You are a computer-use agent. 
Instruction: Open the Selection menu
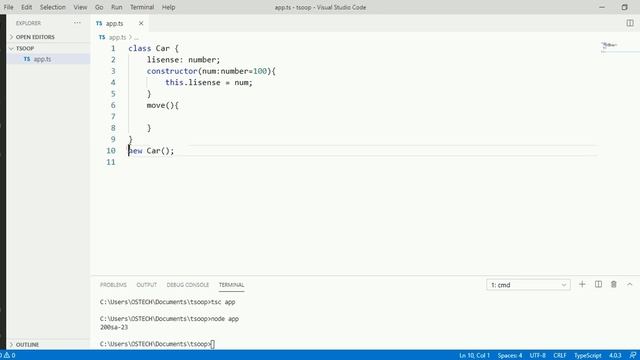coord(52,7)
